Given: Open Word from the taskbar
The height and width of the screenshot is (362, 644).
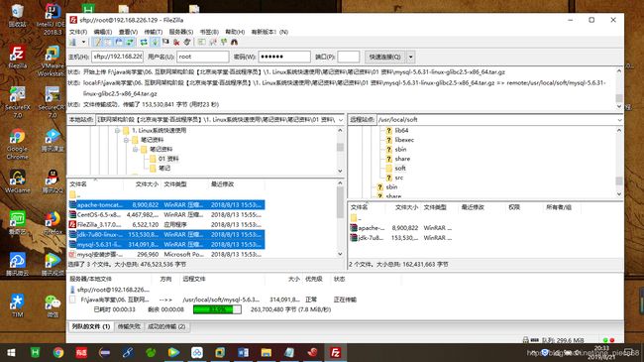Looking at the screenshot, I should (x=243, y=352).
